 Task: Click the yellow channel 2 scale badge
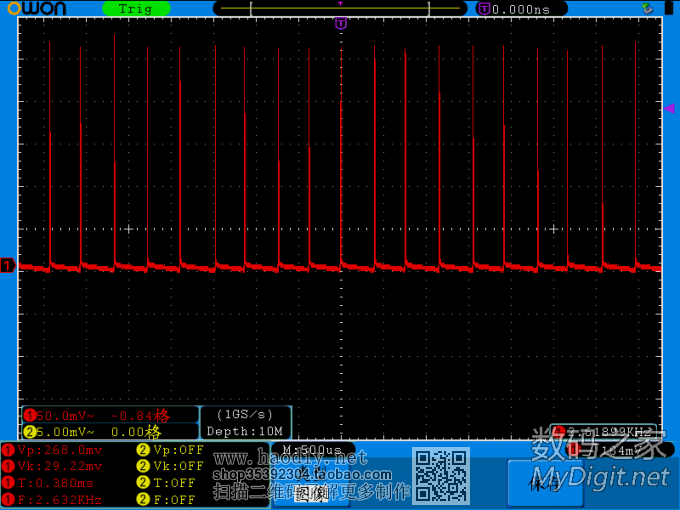click(30, 432)
